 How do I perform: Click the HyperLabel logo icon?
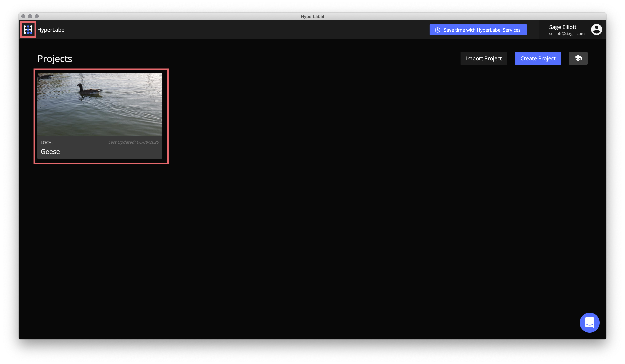coord(28,29)
